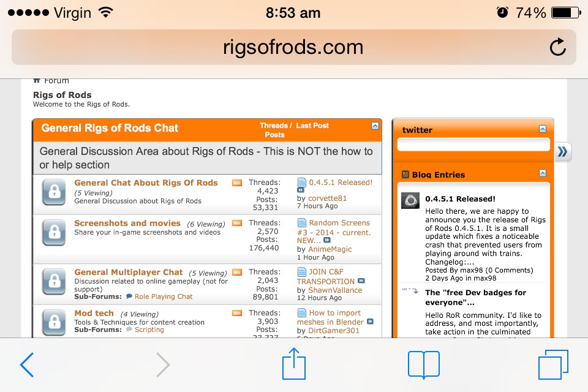Go to last post icon after meshes in Blender
588x392 pixels.
(370, 322)
